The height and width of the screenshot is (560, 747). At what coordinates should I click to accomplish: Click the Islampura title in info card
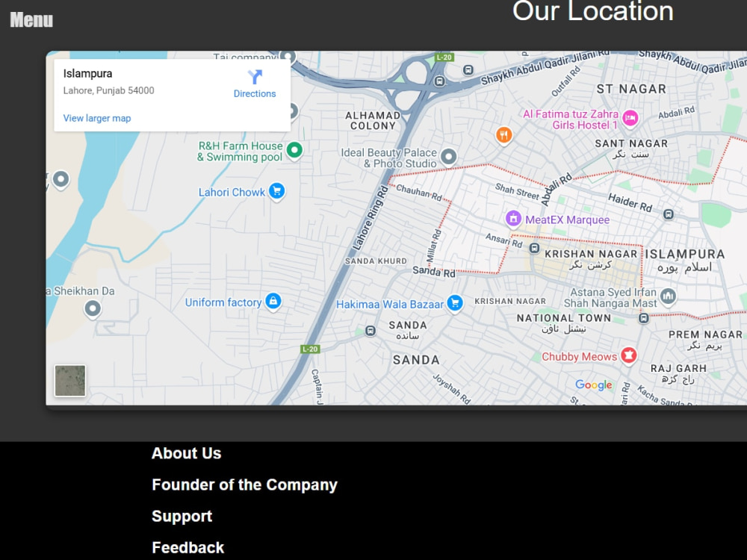(x=87, y=73)
